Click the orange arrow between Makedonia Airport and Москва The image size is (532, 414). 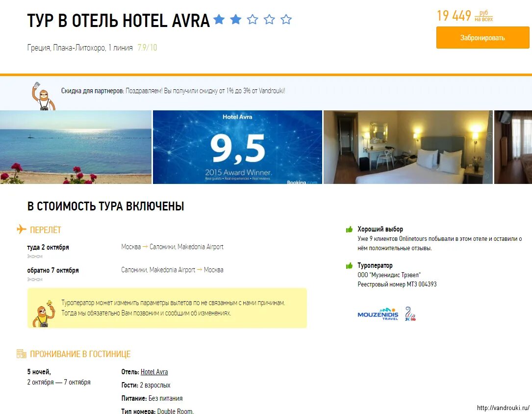click(200, 270)
